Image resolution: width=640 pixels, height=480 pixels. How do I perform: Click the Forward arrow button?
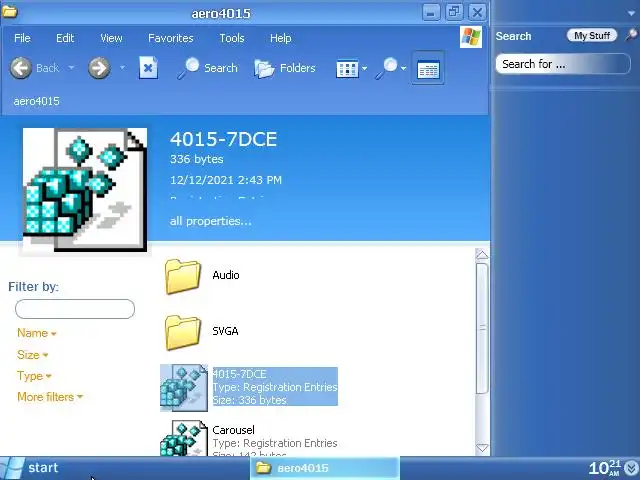coord(99,68)
